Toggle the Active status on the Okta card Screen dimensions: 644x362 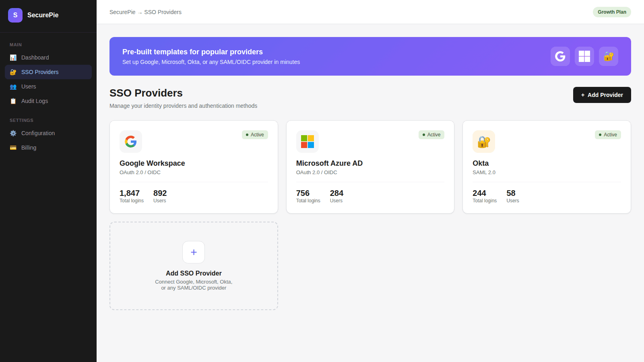608,135
